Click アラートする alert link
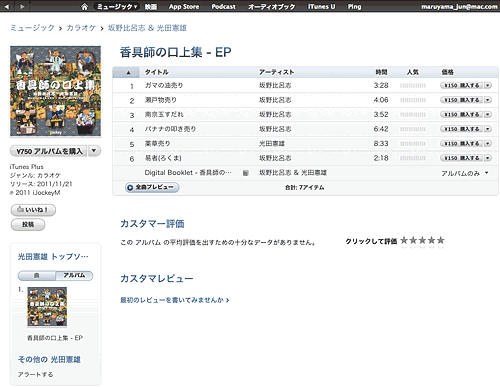Screen dimensions: 500x387 (x=36, y=374)
